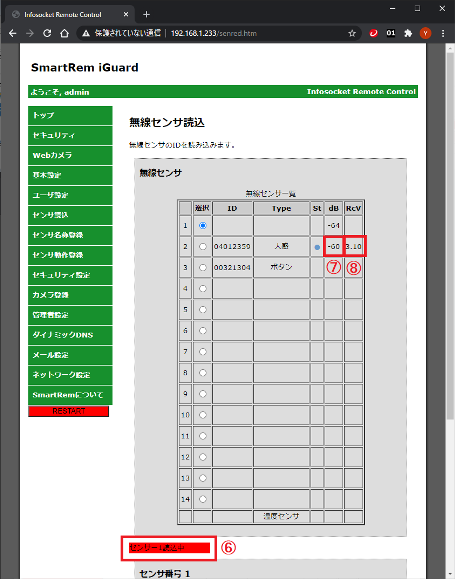Image resolution: width=455 pixels, height=579 pixels.
Task: Open the Chrome three-dot menu
Action: click(x=443, y=33)
